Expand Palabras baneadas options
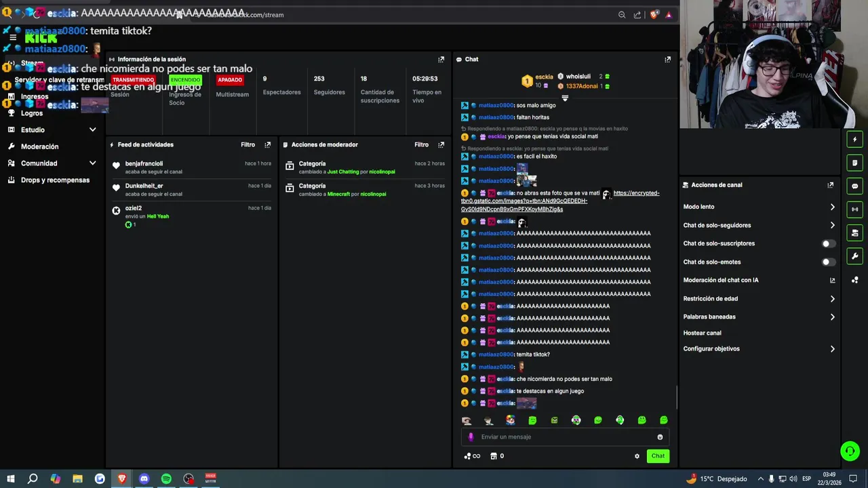Image resolution: width=868 pixels, height=488 pixels. tap(832, 317)
